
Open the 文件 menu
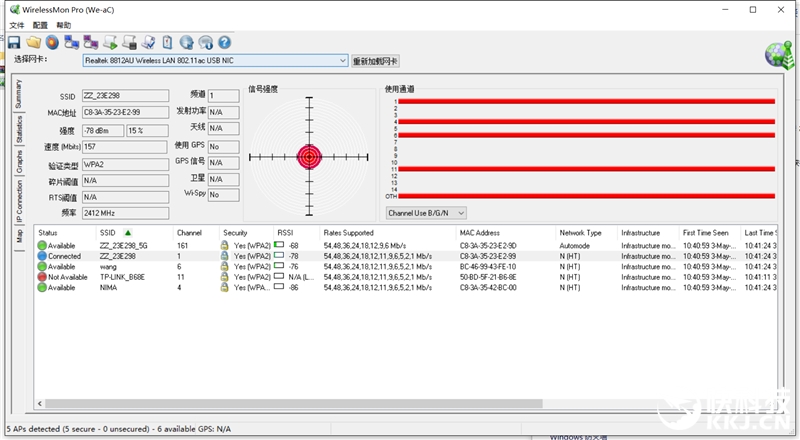tap(16, 25)
